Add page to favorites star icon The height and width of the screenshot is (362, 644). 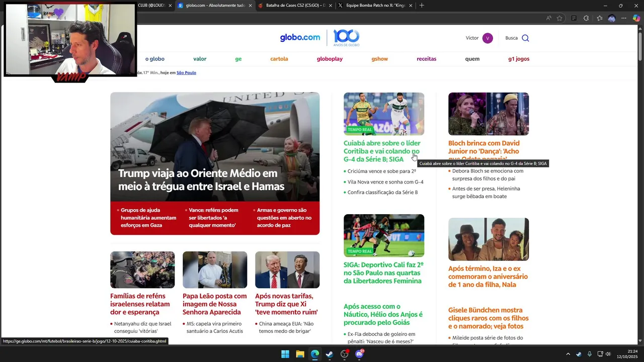pyautogui.click(x=559, y=18)
